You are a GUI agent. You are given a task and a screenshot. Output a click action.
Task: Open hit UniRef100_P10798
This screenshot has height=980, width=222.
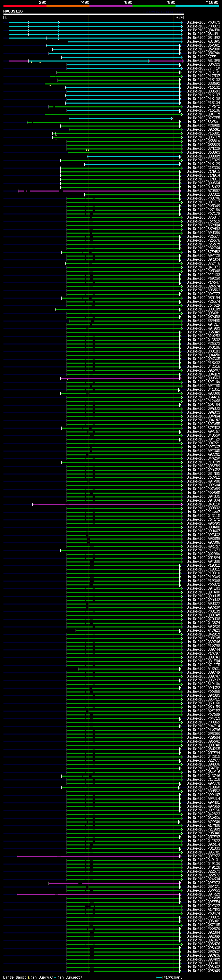[x=203, y=646]
